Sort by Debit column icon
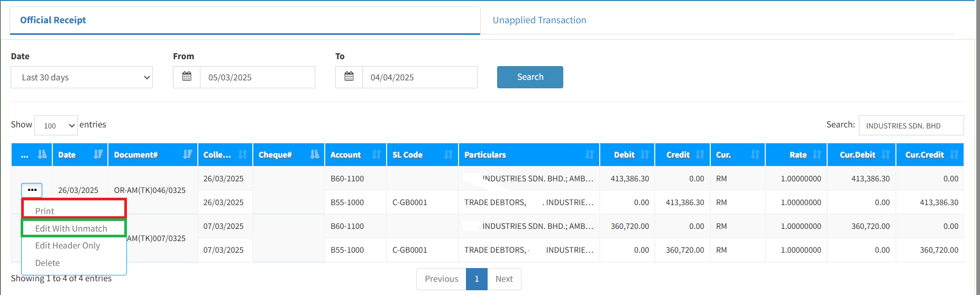The width and height of the screenshot is (980, 295). [x=645, y=154]
